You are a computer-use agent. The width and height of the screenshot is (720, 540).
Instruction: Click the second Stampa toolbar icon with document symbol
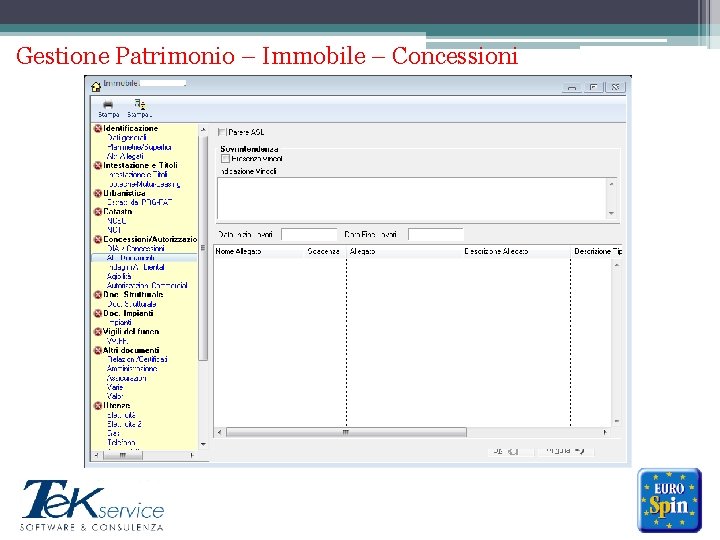[140, 104]
